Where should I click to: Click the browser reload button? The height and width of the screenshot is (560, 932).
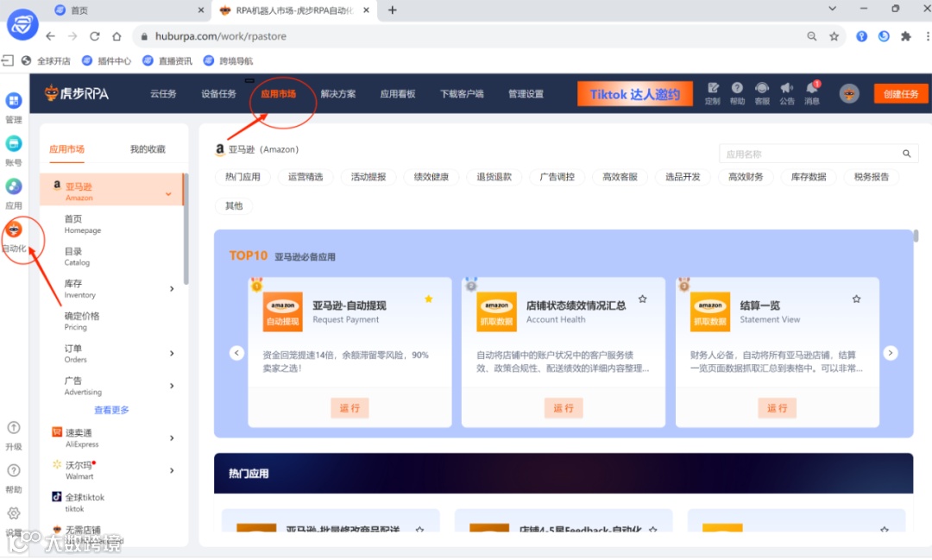[x=95, y=36]
